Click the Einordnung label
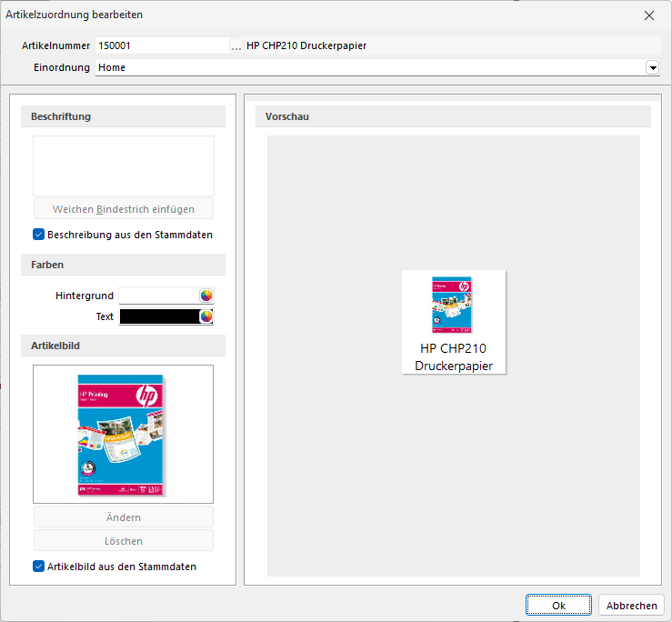The image size is (672, 622). [62, 67]
